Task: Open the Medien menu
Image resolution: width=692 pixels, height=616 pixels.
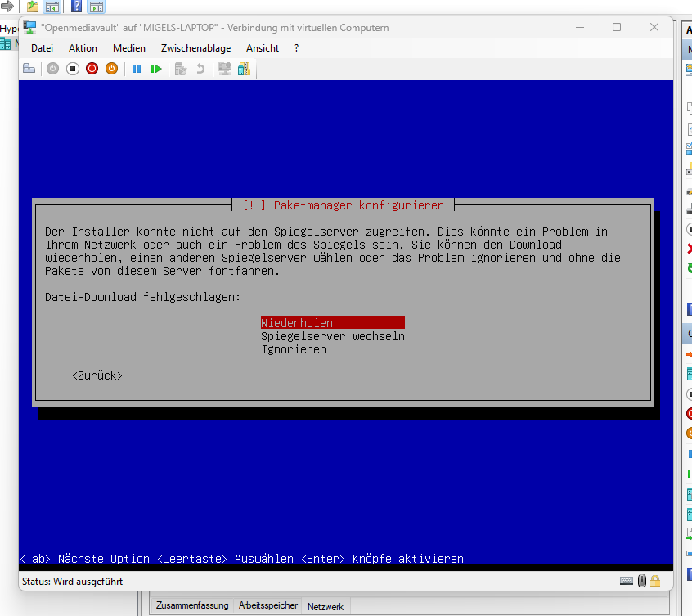Action: click(128, 47)
